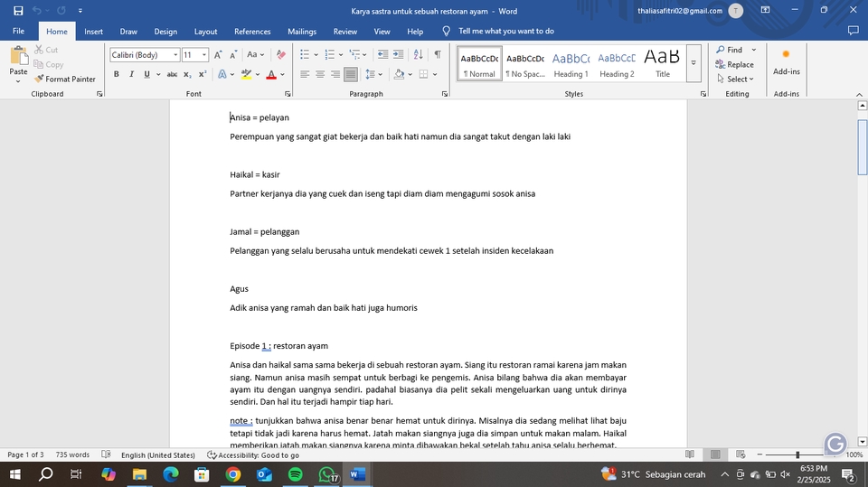The height and width of the screenshot is (487, 868).
Task: Open the font size dropdown
Action: click(204, 55)
